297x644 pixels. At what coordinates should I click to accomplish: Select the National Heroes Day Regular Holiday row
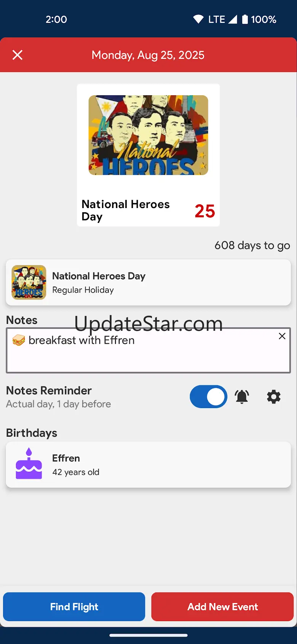click(148, 282)
